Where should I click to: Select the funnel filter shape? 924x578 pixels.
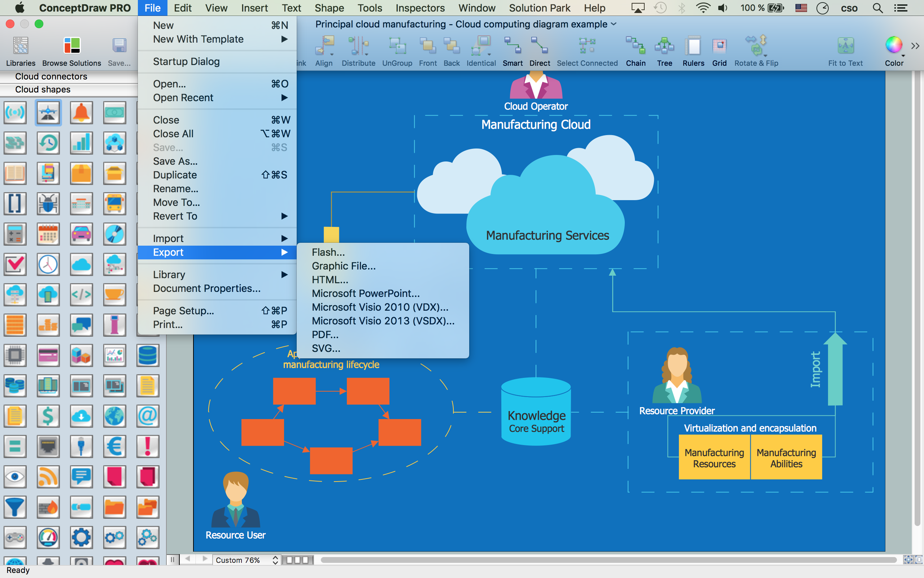(x=15, y=507)
